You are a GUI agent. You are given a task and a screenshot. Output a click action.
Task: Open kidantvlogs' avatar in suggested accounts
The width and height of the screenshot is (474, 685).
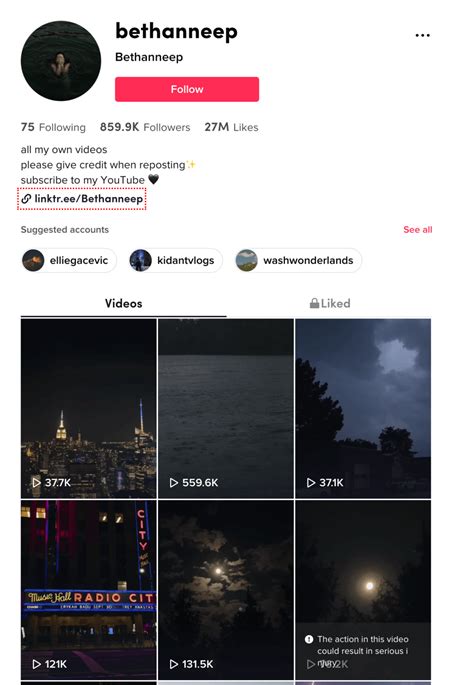coord(141,260)
